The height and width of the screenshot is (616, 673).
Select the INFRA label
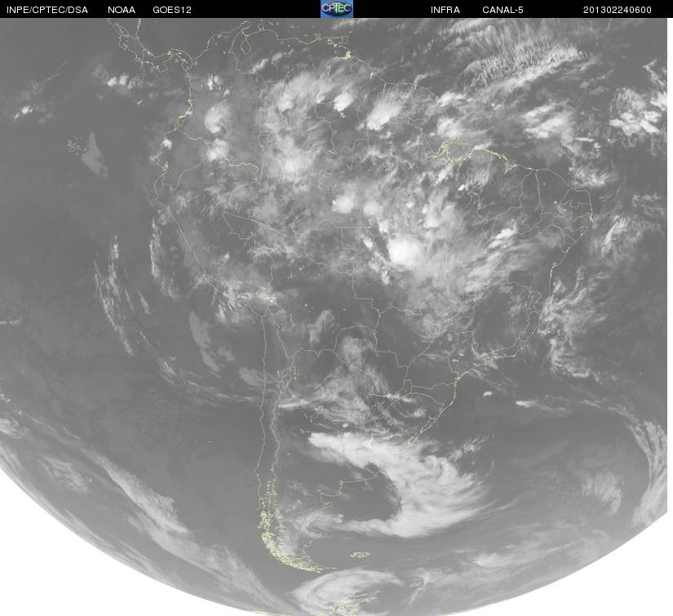click(x=445, y=10)
